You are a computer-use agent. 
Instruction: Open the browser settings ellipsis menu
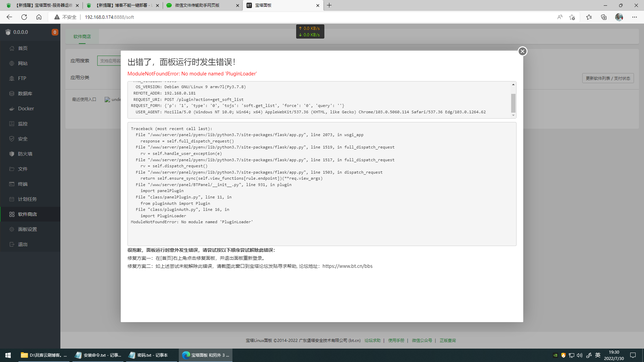(635, 17)
